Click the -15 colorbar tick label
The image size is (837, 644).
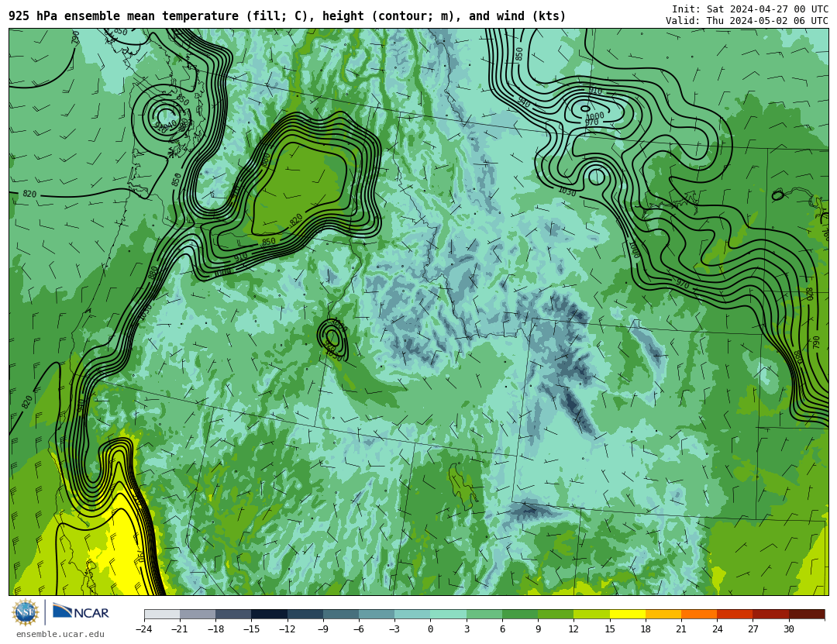point(251,629)
